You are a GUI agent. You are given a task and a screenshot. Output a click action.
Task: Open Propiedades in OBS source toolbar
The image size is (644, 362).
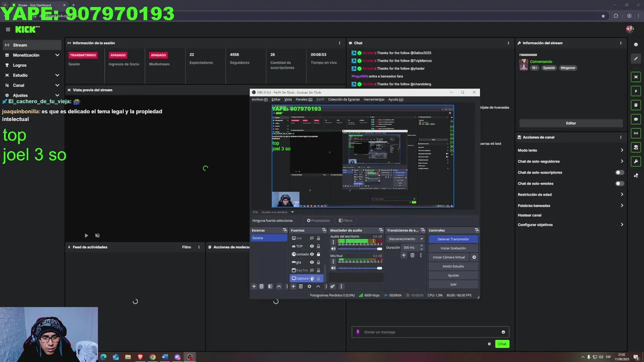click(x=318, y=220)
